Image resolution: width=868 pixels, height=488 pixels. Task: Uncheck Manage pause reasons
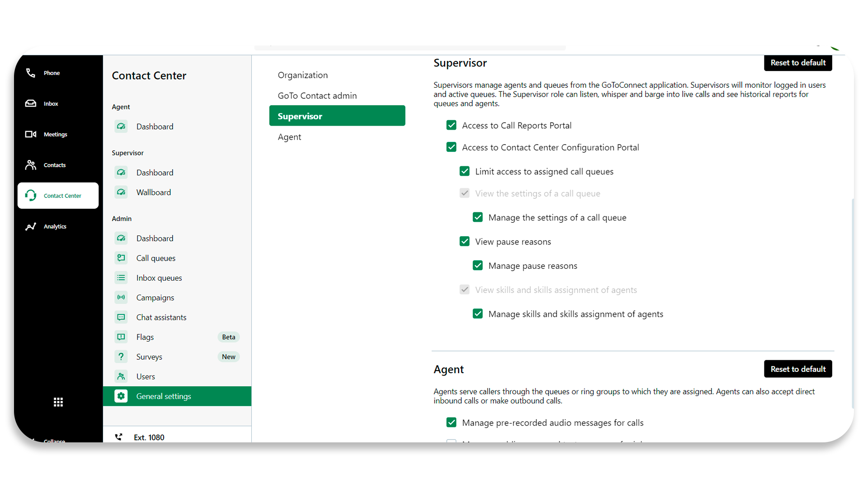(477, 266)
